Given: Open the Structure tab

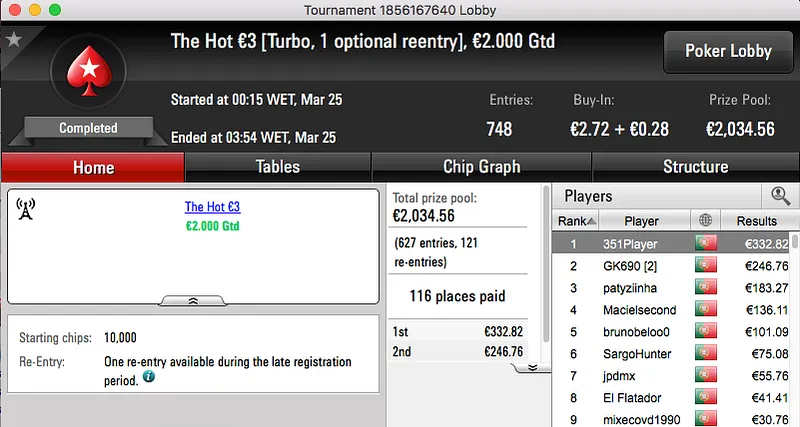Looking at the screenshot, I should tap(695, 167).
